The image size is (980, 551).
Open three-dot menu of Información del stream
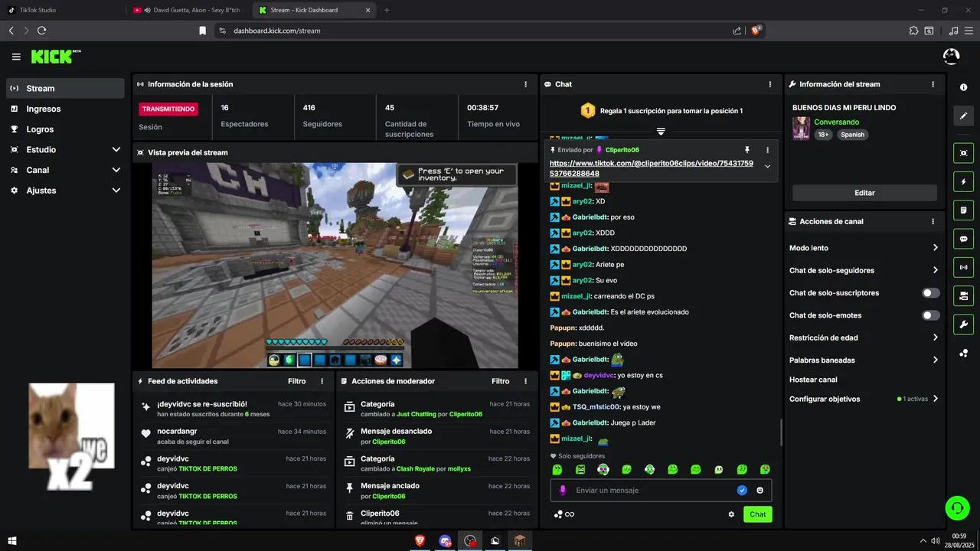933,84
